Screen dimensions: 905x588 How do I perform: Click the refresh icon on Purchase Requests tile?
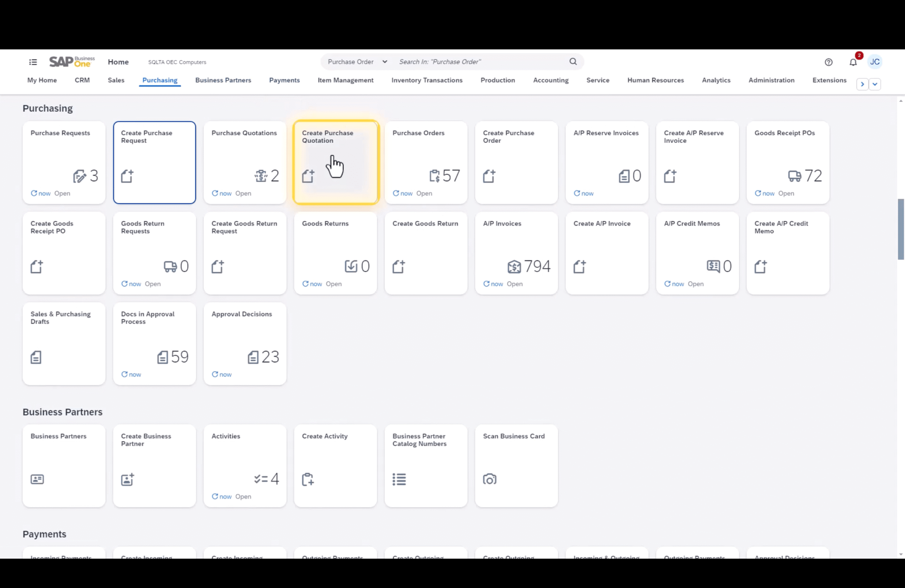[34, 193]
